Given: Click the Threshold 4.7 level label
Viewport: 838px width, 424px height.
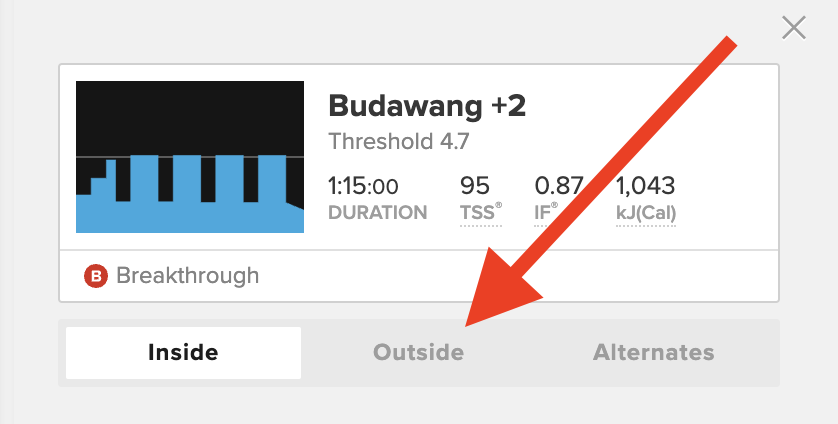Looking at the screenshot, I should click(x=399, y=142).
